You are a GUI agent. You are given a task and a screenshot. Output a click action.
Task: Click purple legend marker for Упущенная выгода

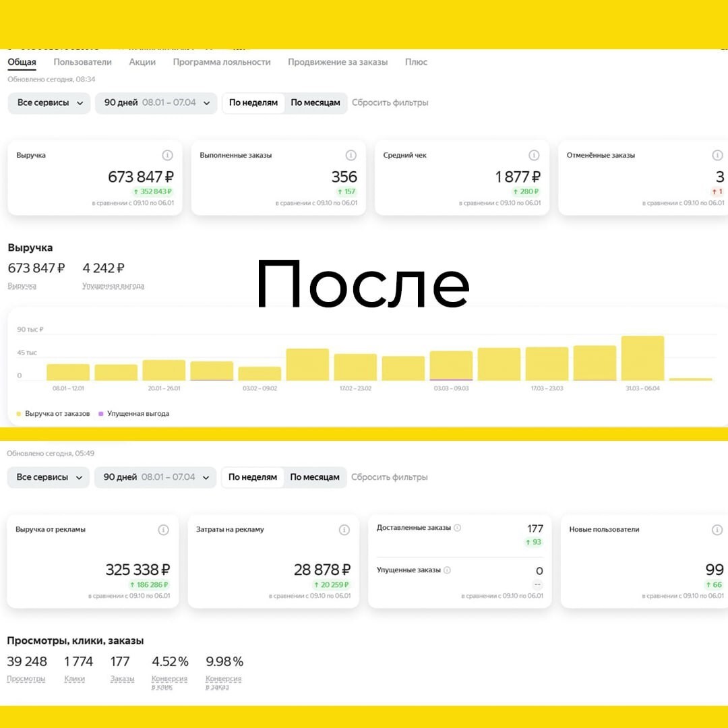coord(100,414)
